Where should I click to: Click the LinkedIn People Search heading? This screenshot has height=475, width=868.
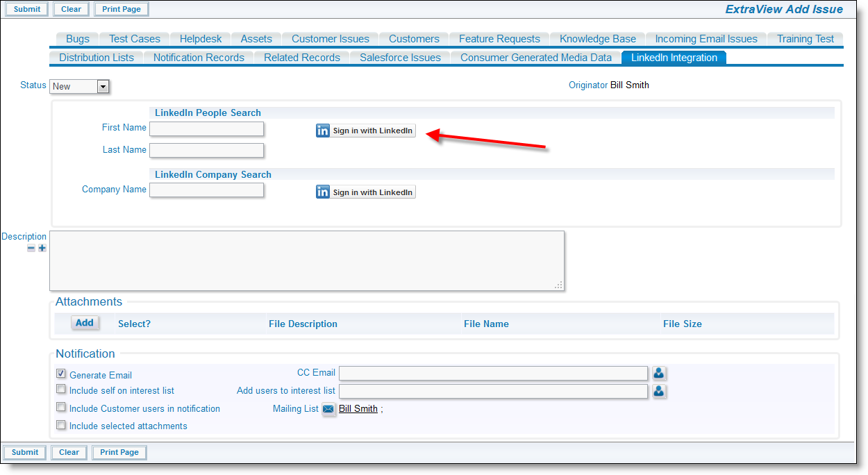click(x=208, y=112)
